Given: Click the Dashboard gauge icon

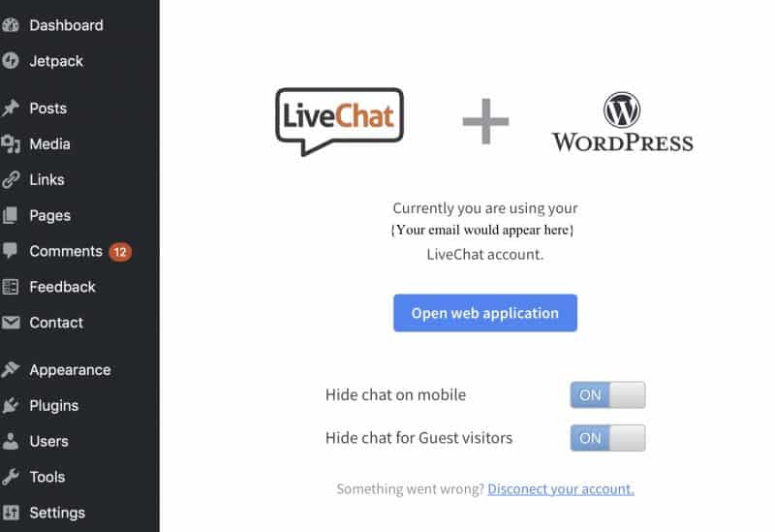Looking at the screenshot, I should point(10,25).
